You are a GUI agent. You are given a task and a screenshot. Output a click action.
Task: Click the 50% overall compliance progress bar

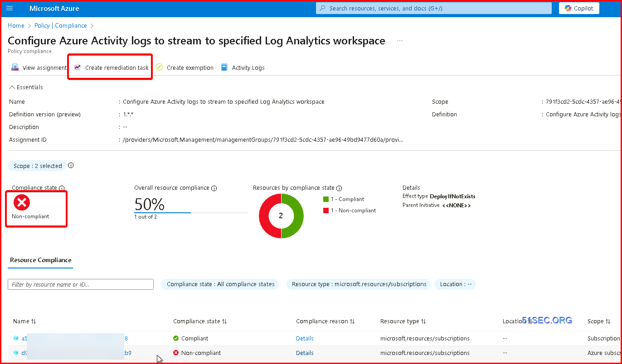[191, 212]
